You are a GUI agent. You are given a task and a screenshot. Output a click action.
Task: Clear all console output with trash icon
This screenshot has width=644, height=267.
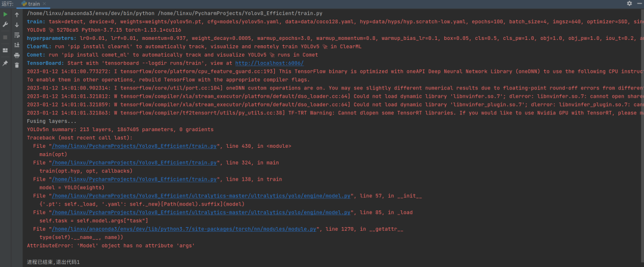17,66
